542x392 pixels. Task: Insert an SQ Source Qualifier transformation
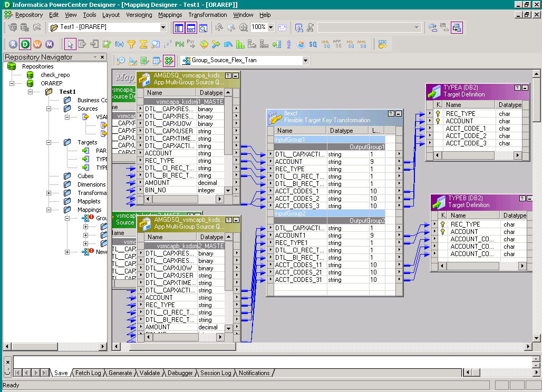pyautogui.click(x=313, y=44)
